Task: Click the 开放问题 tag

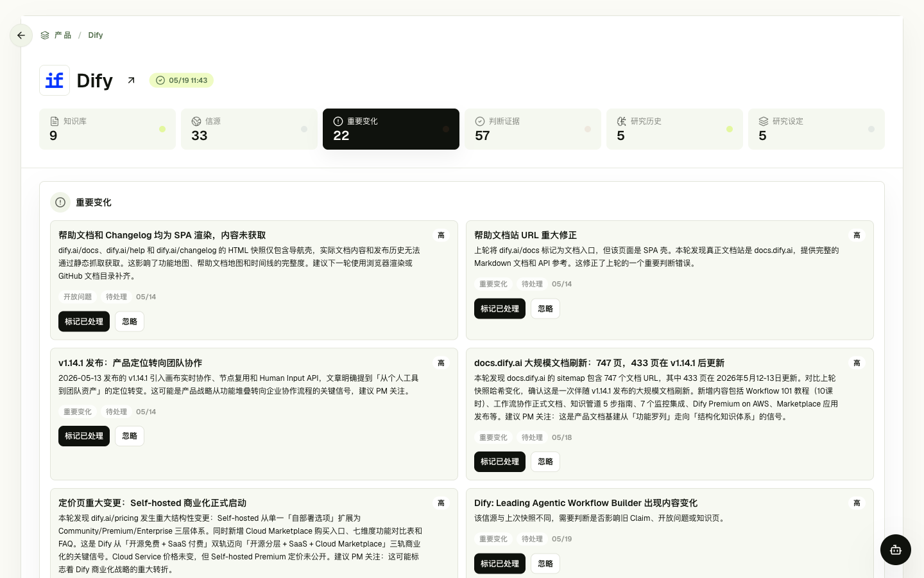Action: [x=78, y=297]
